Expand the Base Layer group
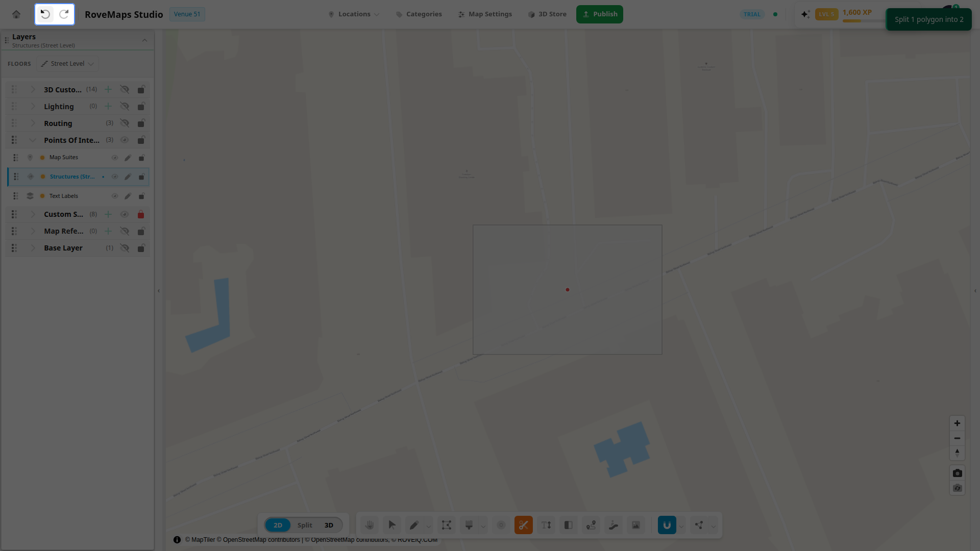The image size is (980, 551). click(x=33, y=248)
